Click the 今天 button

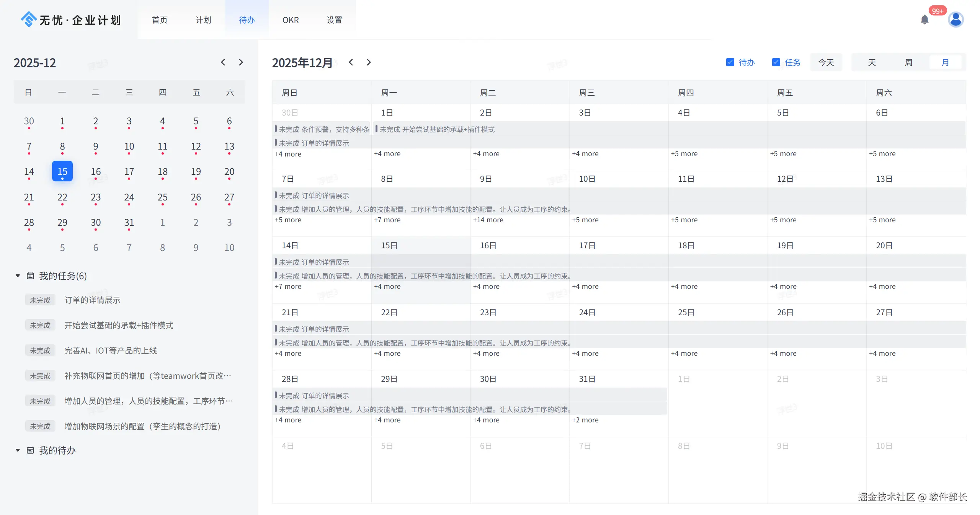pyautogui.click(x=826, y=62)
